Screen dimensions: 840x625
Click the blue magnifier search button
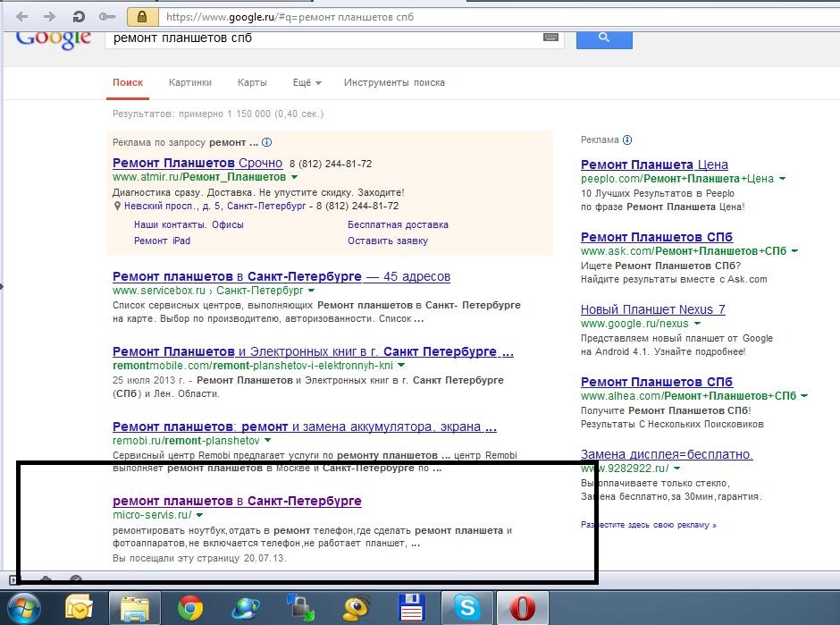(604, 38)
